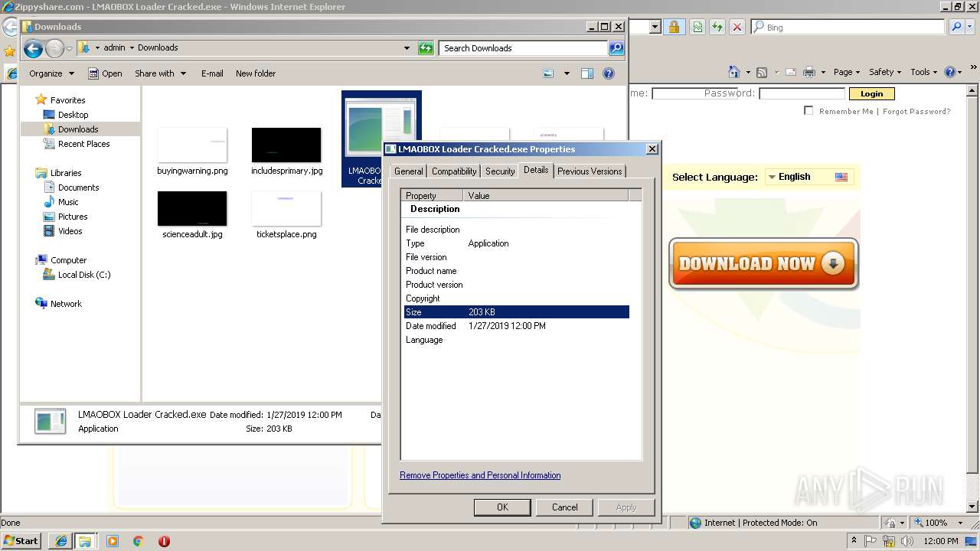Select the Details tab

[536, 170]
